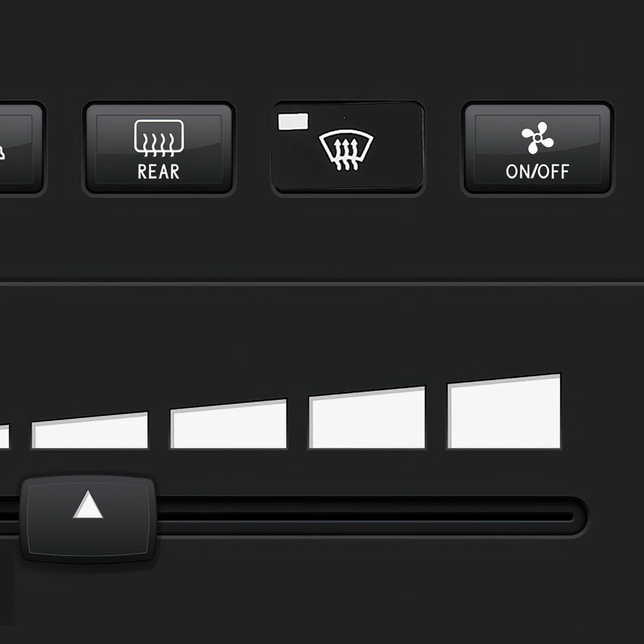Screen dimensions: 644x644
Task: Click slider track below the tallest bar
Action: (x=504, y=517)
